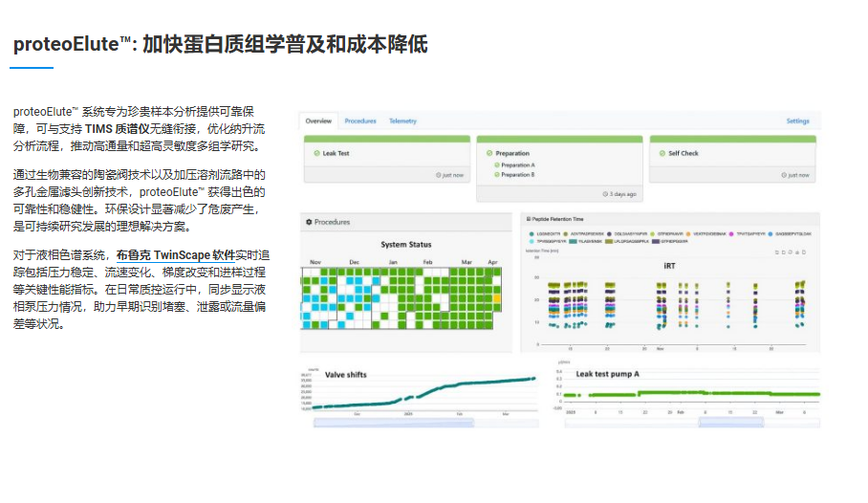Viewport: 868px width, 503px height.
Task: Click the check icon next to Preparation B
Action: point(497,174)
